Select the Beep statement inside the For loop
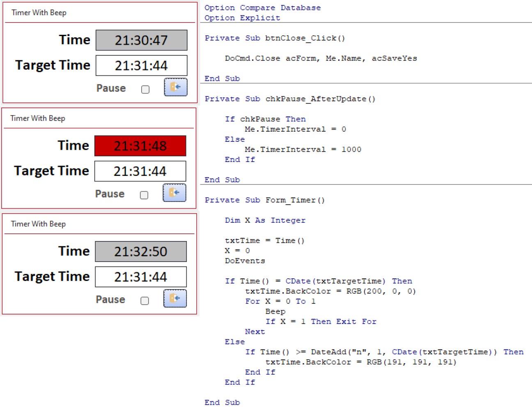 tap(275, 311)
